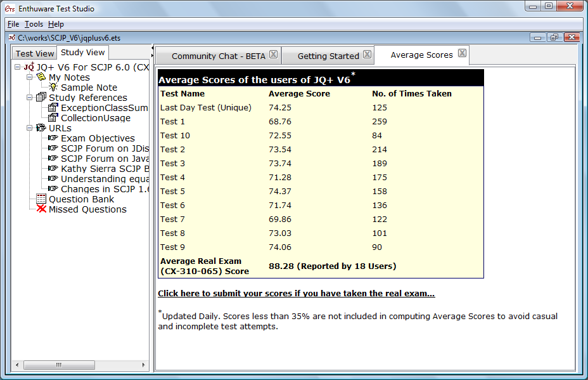This screenshot has height=380, width=588.
Task: Click the tree scrollbar right arrow
Action: click(x=144, y=365)
